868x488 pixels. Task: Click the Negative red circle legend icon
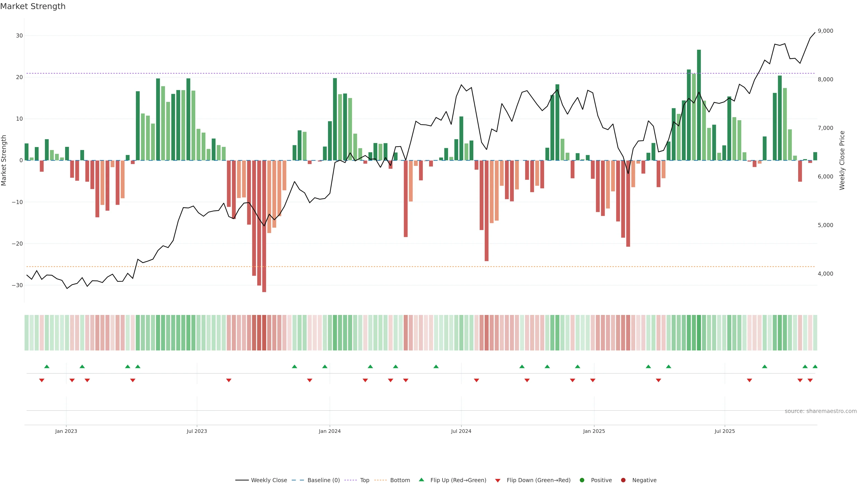click(623, 480)
